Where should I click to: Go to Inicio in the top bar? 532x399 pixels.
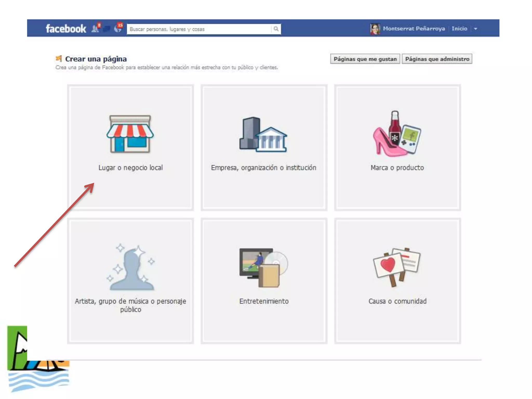(x=459, y=29)
